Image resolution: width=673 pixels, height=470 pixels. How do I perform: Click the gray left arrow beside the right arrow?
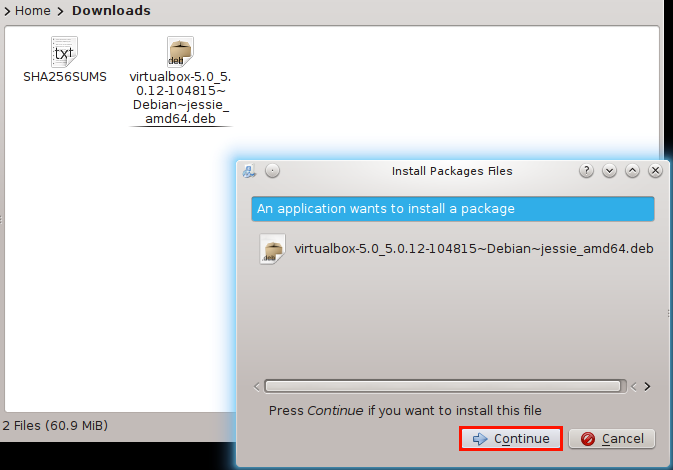634,387
